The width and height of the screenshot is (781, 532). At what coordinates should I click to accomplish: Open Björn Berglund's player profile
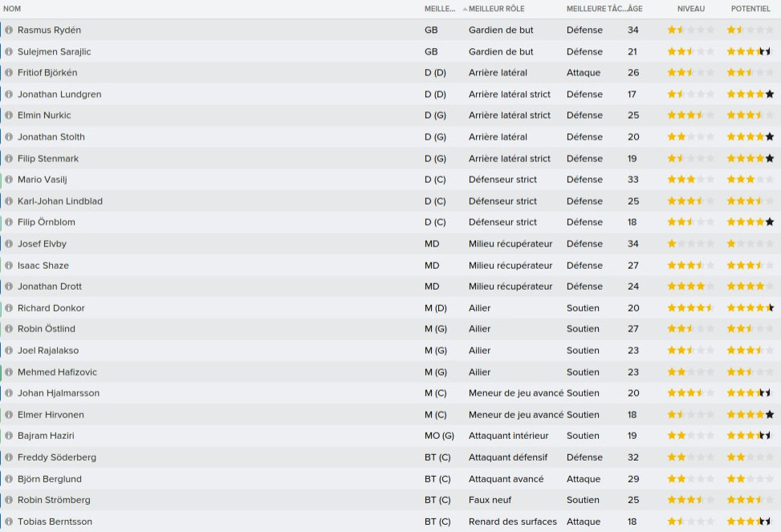click(x=49, y=479)
